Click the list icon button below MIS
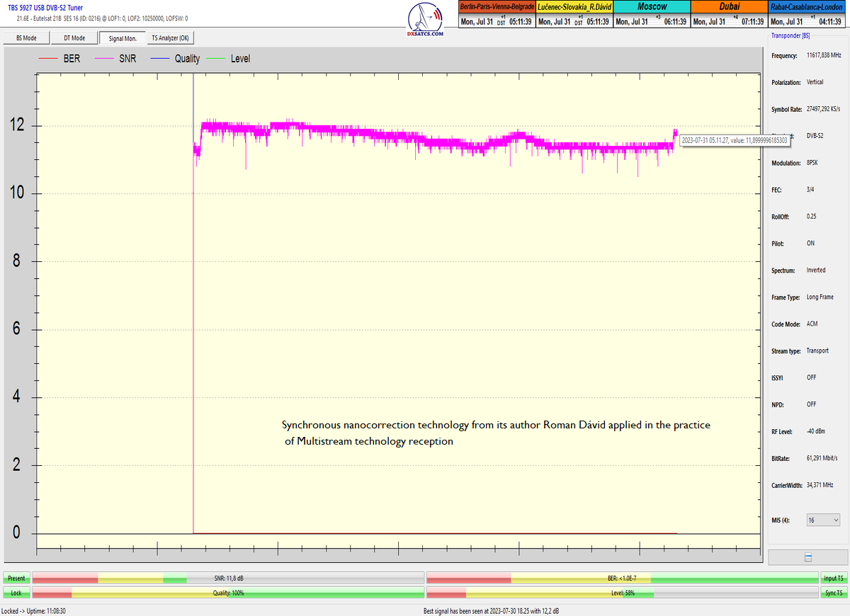This screenshot has width=850, height=616. point(807,557)
